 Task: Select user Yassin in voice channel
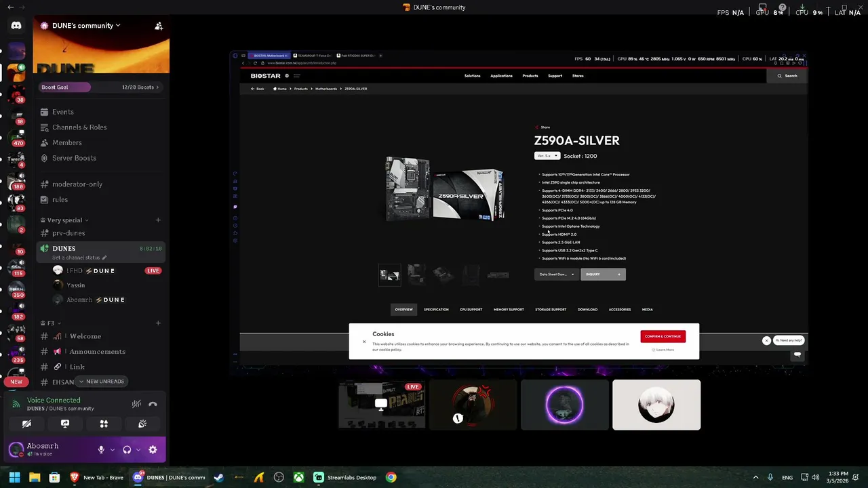click(76, 285)
